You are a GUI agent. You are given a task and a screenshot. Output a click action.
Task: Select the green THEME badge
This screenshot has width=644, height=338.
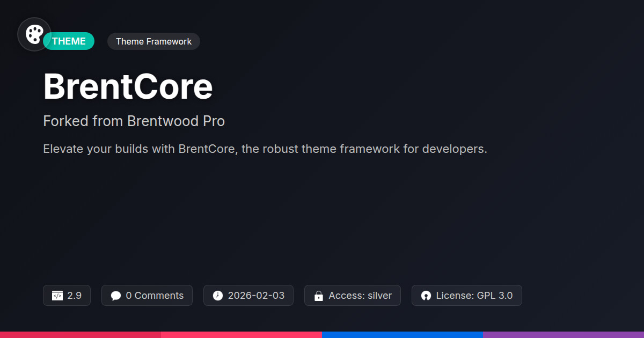(70, 41)
